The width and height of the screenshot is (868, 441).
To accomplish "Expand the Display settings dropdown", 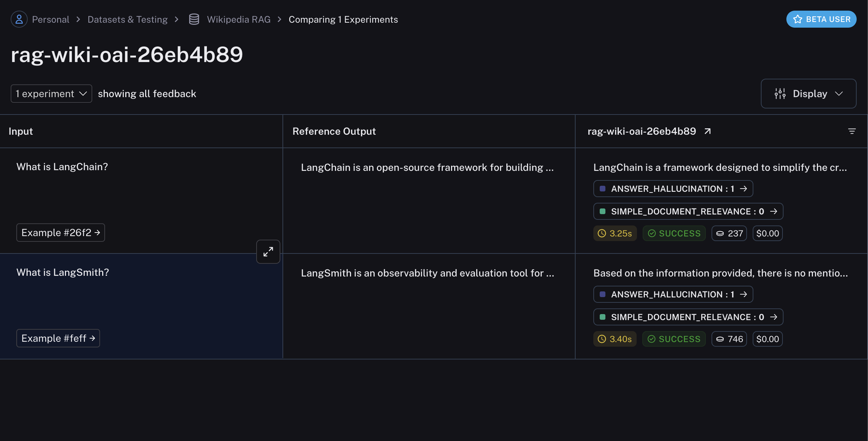I will click(808, 94).
